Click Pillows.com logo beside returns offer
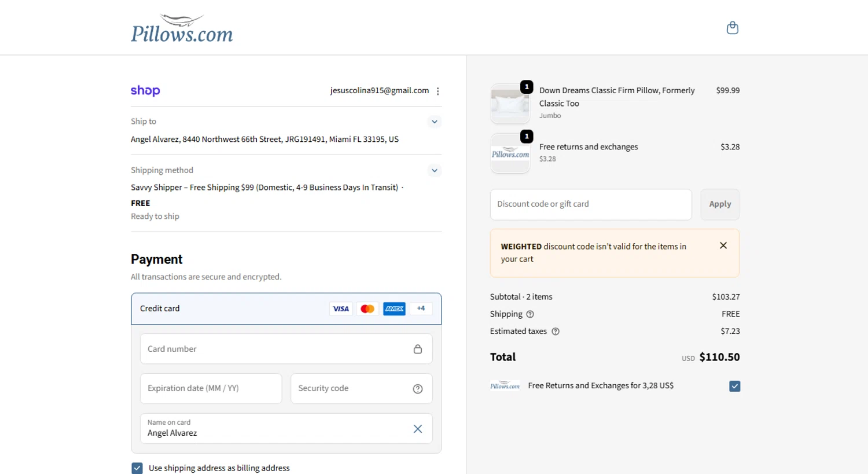 (x=505, y=385)
